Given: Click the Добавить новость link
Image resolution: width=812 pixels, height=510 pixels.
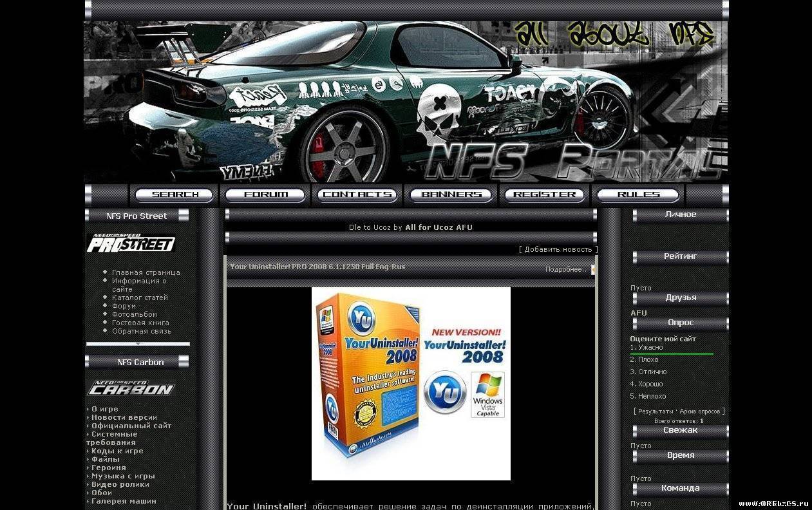Looking at the screenshot, I should tap(558, 249).
